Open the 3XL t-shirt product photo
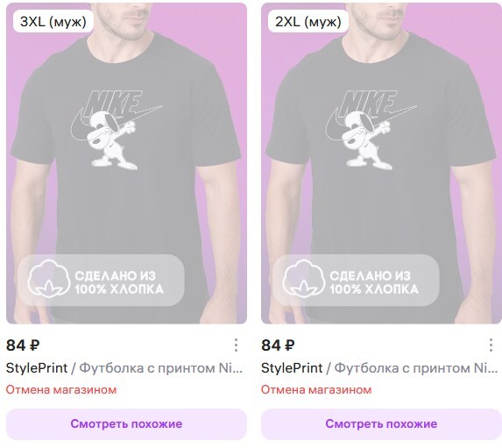 (126, 163)
